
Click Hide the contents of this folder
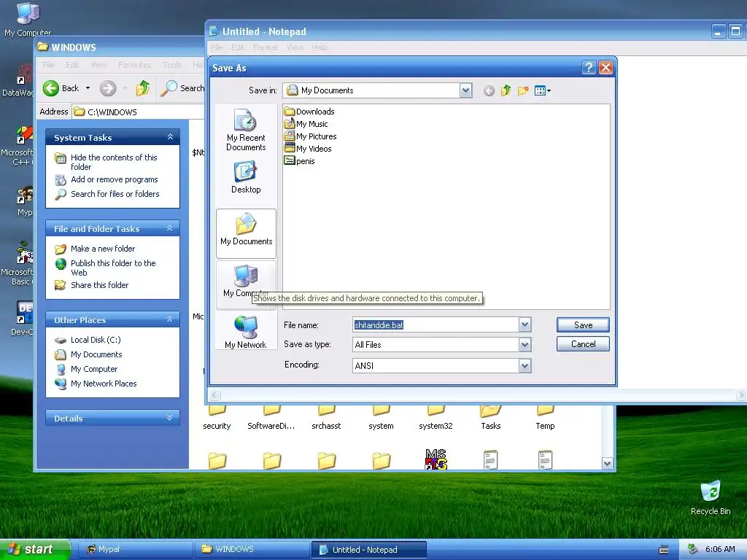(113, 162)
